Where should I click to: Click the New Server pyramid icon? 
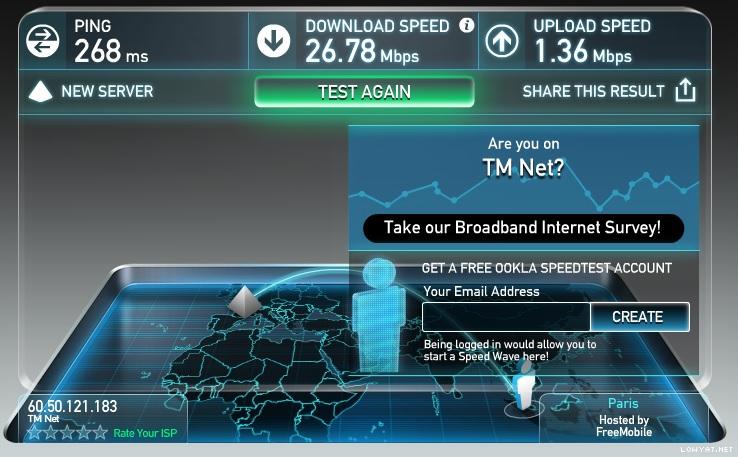coord(40,92)
